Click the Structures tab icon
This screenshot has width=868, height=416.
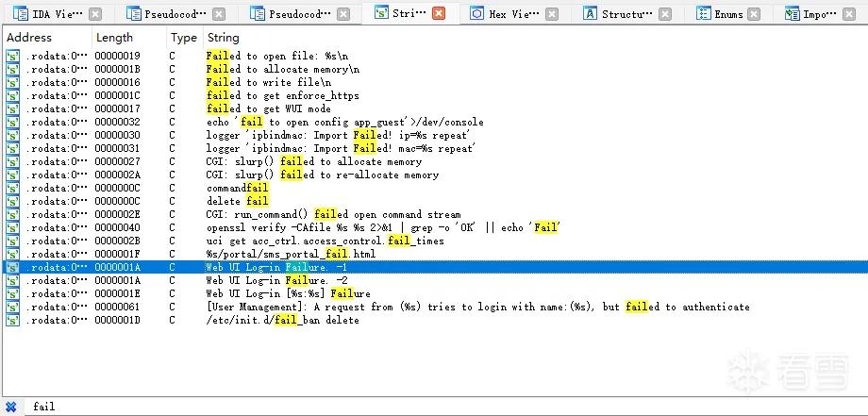pos(590,14)
